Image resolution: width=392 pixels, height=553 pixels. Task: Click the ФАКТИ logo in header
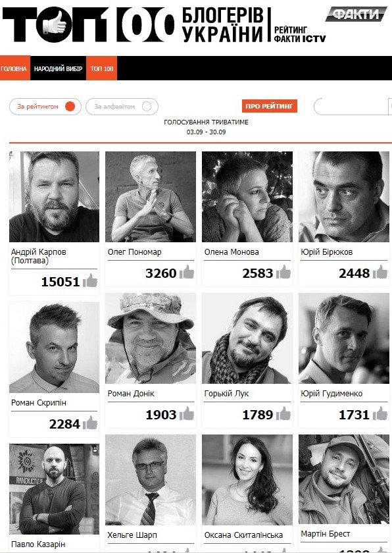click(356, 14)
